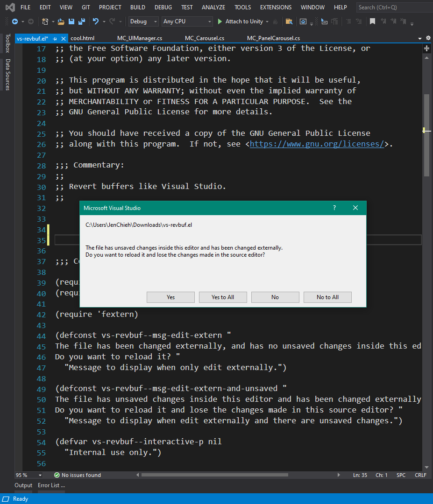The image size is (433, 504).
Task: Click the decrease indent icon
Action: [x=348, y=21]
